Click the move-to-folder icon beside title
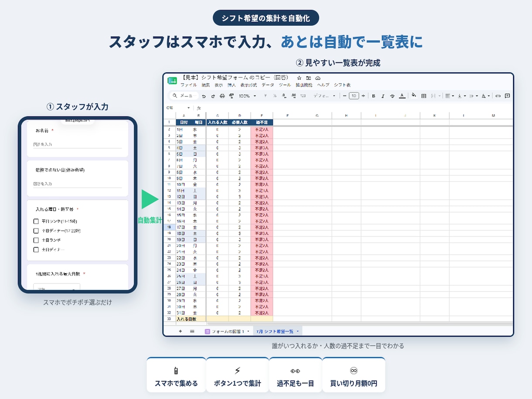 308,78
